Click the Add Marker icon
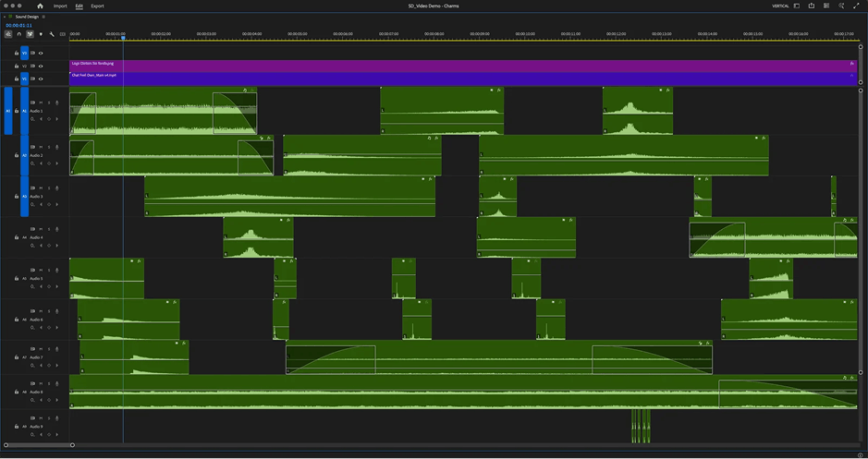868x459 pixels. [41, 34]
